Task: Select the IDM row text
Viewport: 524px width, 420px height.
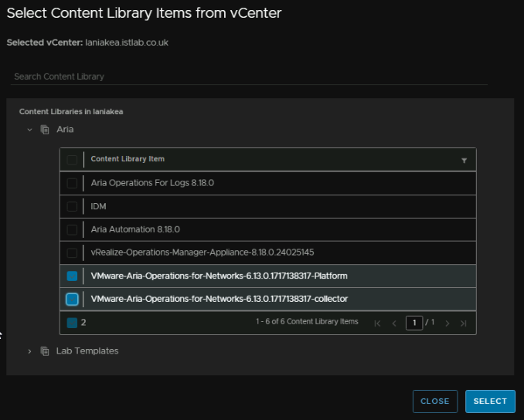Action: [x=98, y=206]
